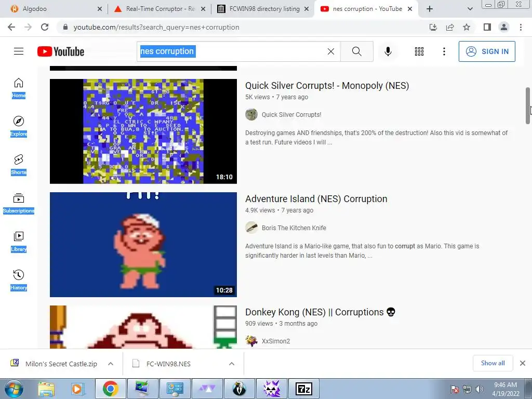Close the FCWIN98 directory listing tab
The image size is (532, 399).
click(x=307, y=9)
